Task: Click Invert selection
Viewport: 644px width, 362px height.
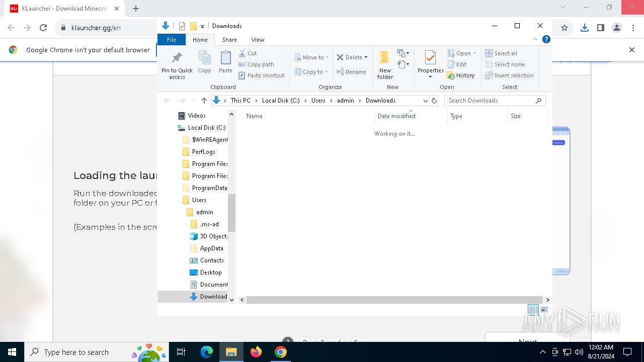Action: (509, 75)
